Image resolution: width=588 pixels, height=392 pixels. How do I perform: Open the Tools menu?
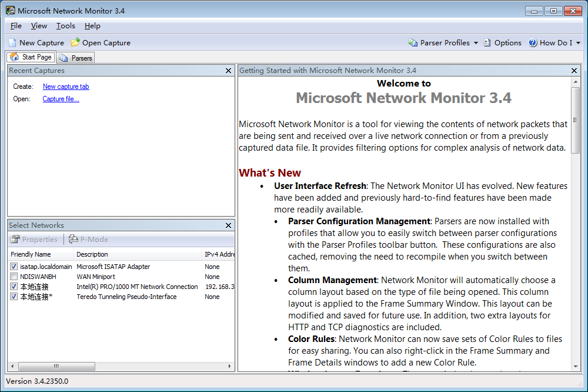[65, 26]
